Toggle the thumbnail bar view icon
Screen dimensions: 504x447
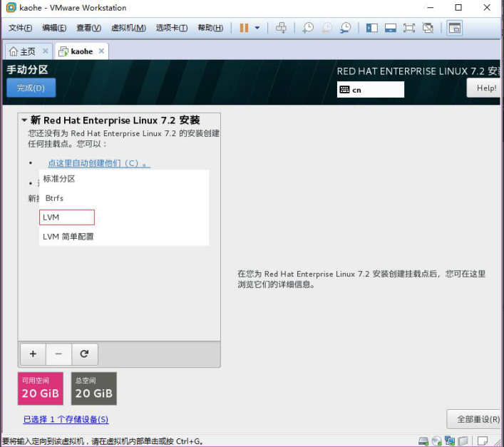point(391,28)
